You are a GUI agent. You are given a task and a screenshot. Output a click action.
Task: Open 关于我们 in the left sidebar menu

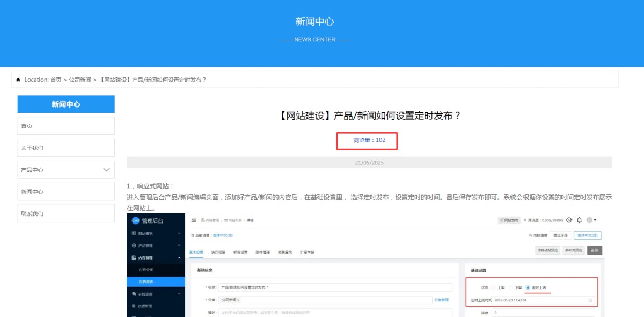[x=66, y=148]
